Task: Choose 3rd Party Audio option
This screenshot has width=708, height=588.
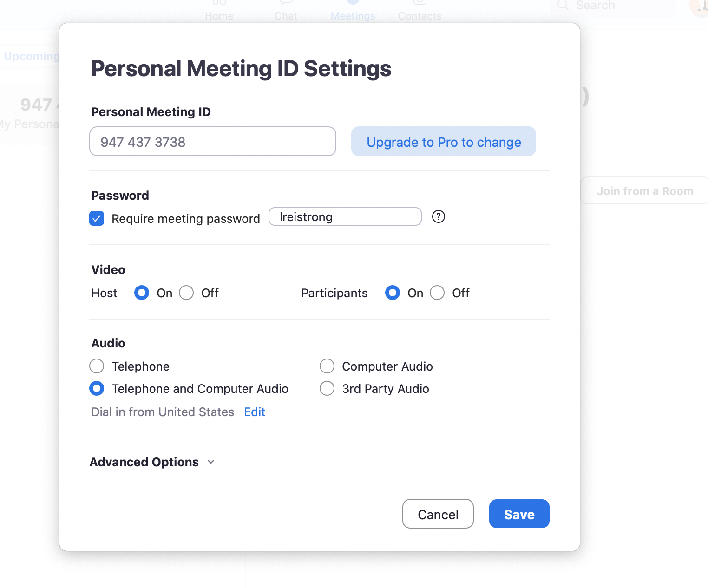Action: [327, 388]
